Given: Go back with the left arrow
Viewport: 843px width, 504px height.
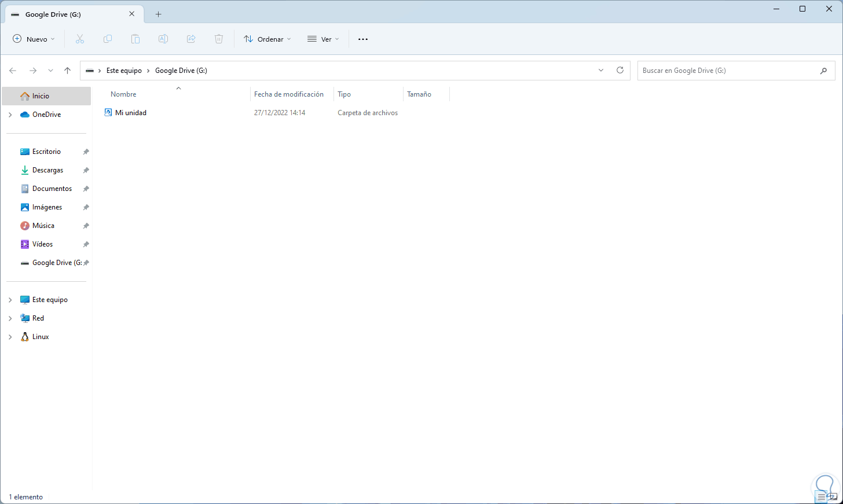Looking at the screenshot, I should (13, 71).
